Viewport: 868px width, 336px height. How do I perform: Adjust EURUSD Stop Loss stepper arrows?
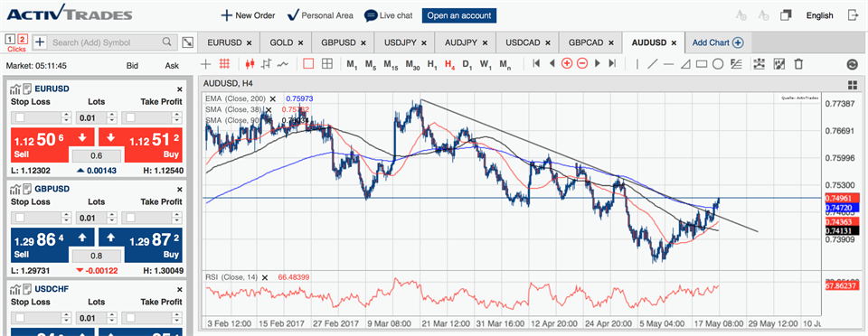click(66, 117)
